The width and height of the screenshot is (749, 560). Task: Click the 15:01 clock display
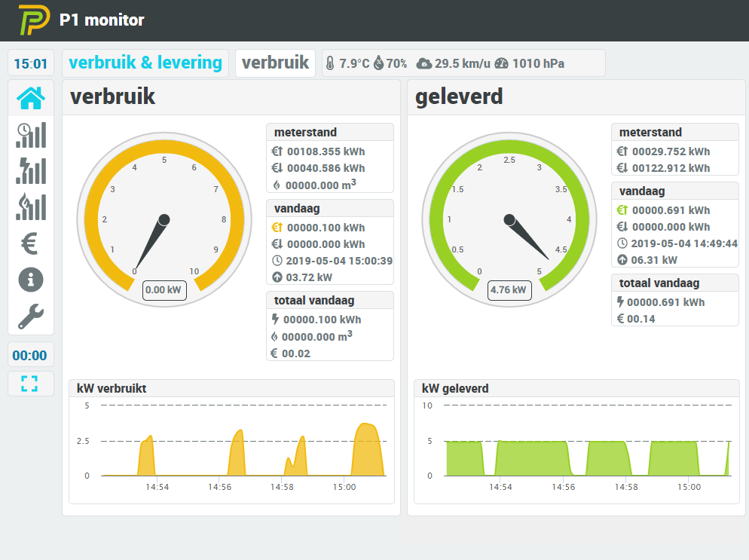tap(31, 64)
